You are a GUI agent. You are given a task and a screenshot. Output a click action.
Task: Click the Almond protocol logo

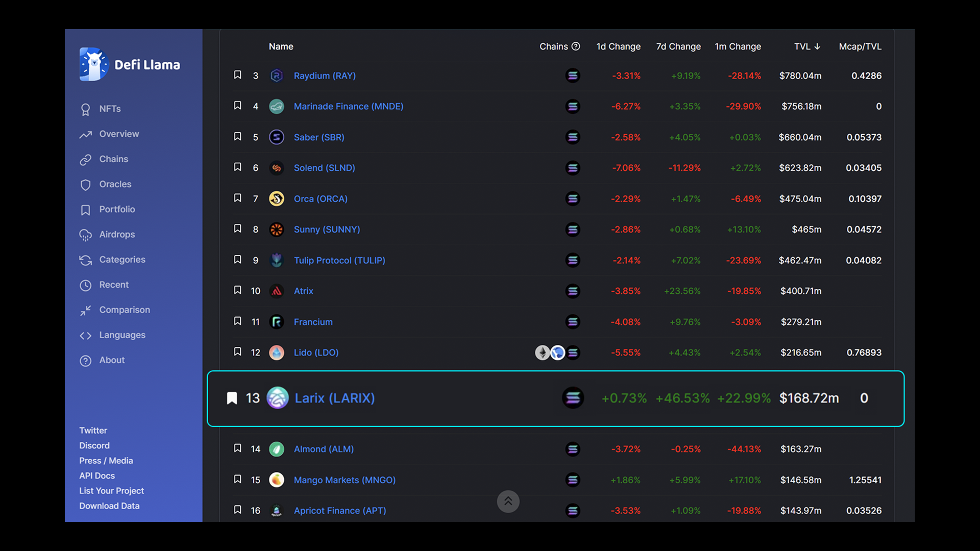point(277,449)
